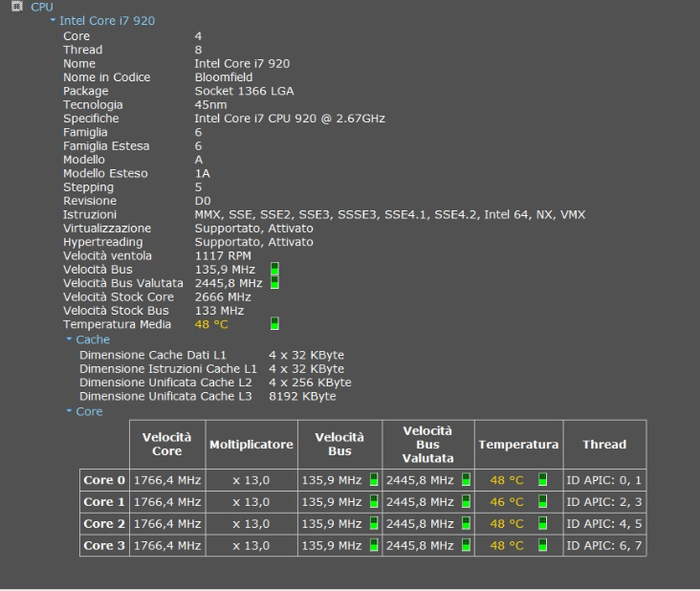700x591 pixels.
Task: Click Core 0 rated bus speed graph icon
Action: tap(466, 480)
